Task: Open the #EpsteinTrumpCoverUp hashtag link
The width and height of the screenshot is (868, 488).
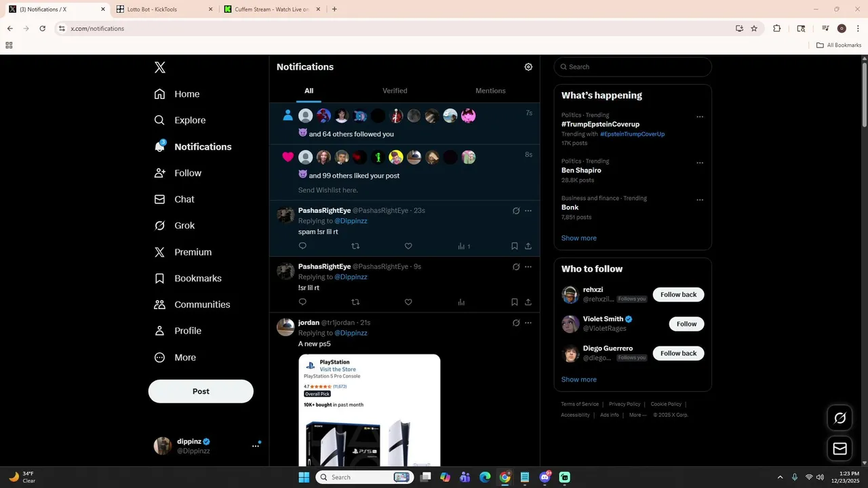Action: (x=632, y=134)
